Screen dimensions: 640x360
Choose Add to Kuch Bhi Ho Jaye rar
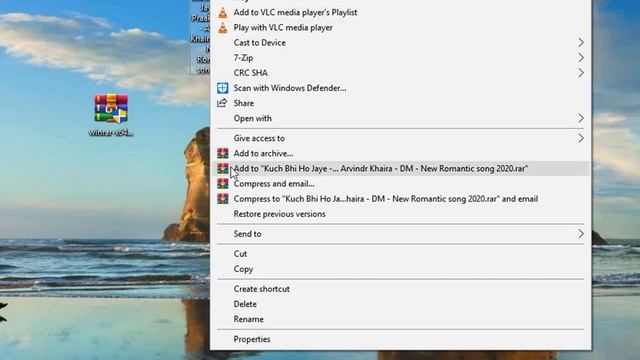pyautogui.click(x=381, y=169)
